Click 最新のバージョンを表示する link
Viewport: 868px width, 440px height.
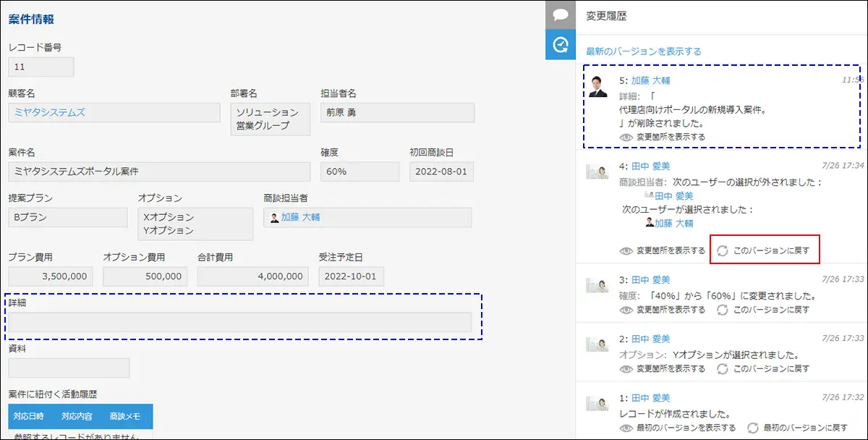point(643,51)
